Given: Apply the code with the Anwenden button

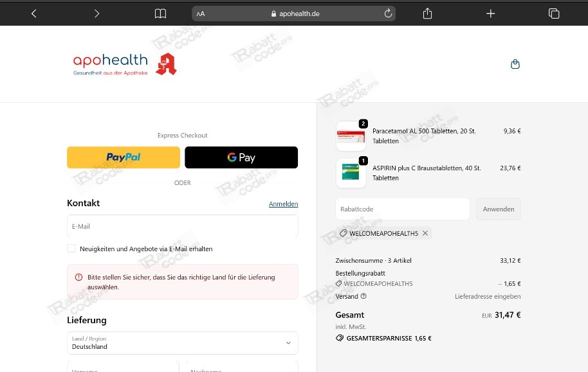Looking at the screenshot, I should tap(499, 209).
